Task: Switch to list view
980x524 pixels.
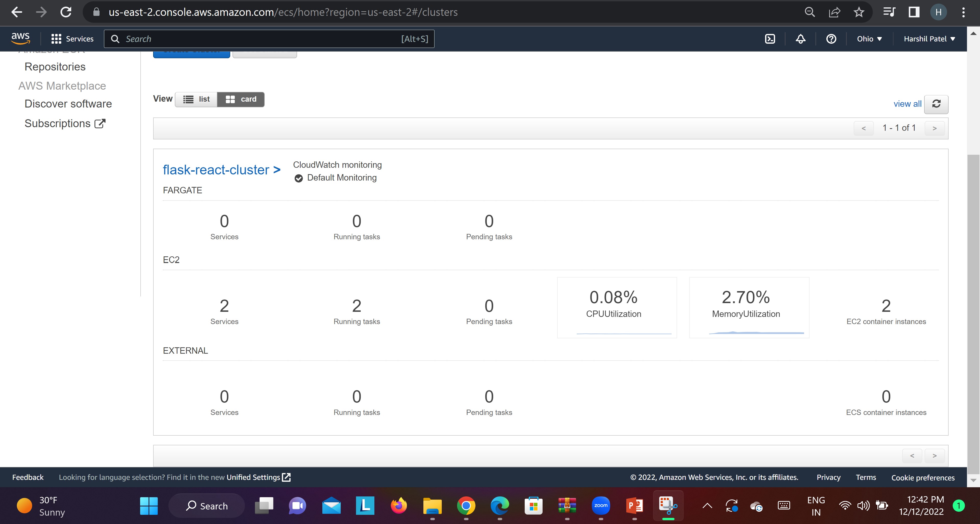Action: click(196, 99)
